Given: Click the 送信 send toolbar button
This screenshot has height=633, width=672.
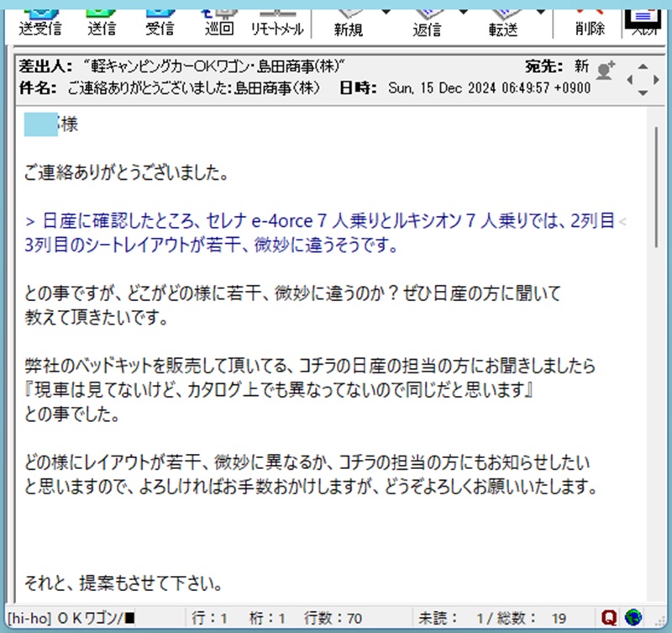Looking at the screenshot, I should click(102, 24).
